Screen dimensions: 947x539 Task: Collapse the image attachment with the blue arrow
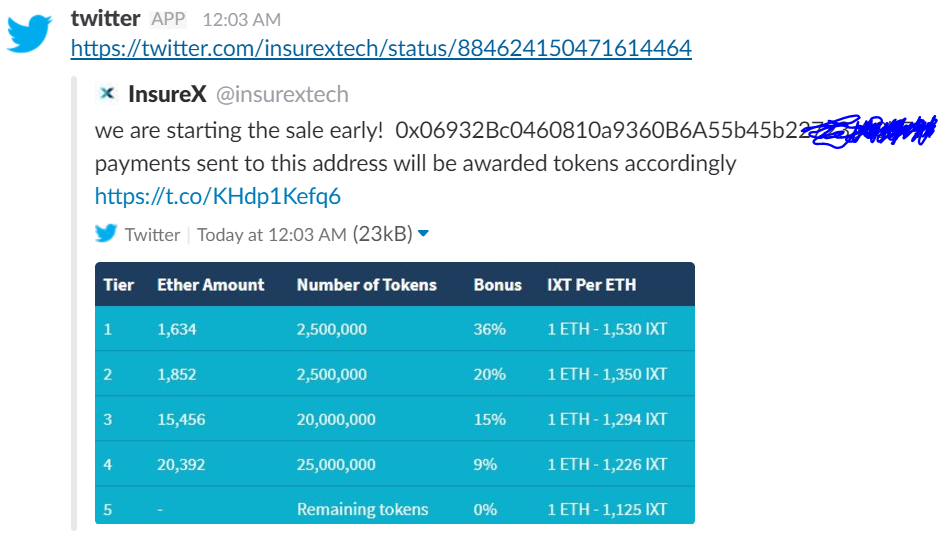click(423, 233)
